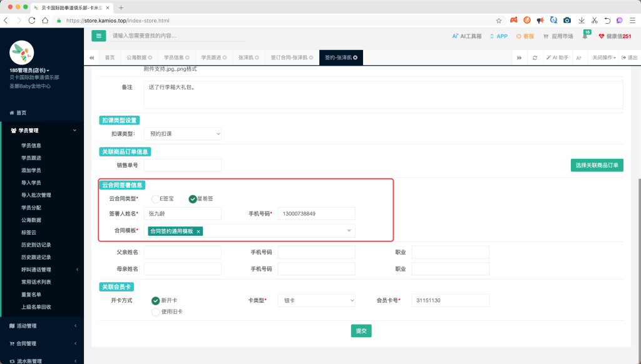Refresh the current tab
This screenshot has height=364, width=641.
pyautogui.click(x=535, y=58)
